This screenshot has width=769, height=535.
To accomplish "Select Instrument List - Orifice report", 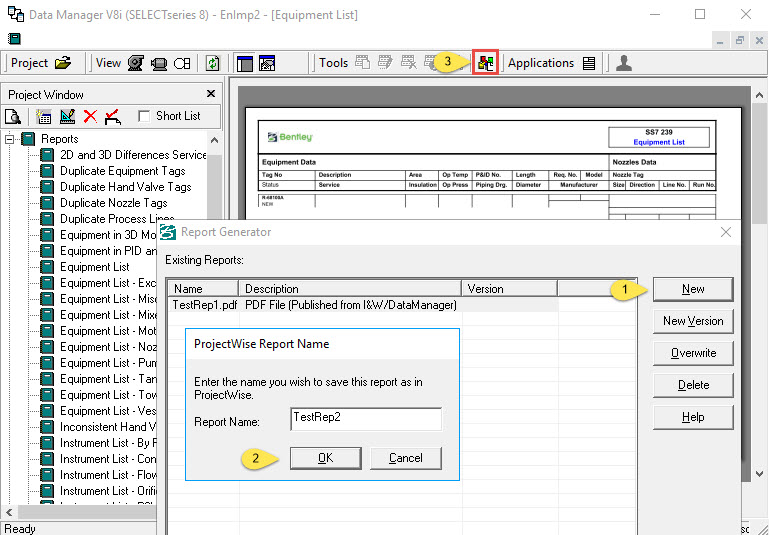I will [x=108, y=491].
